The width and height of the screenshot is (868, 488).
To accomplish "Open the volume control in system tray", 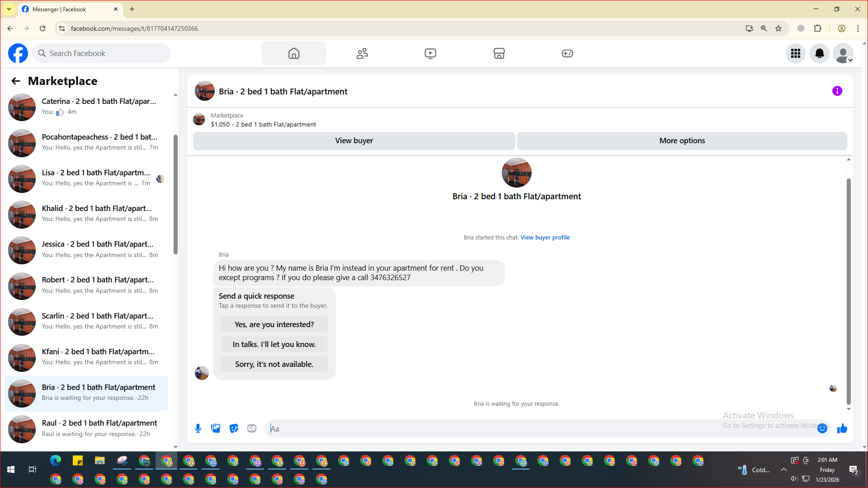I will pos(794,479).
